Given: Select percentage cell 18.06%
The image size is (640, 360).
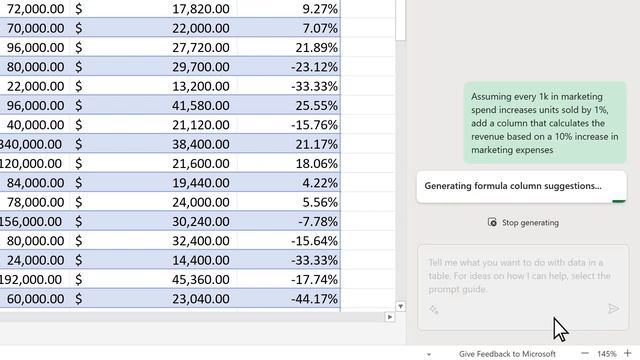Looking at the screenshot, I should coord(289,164).
